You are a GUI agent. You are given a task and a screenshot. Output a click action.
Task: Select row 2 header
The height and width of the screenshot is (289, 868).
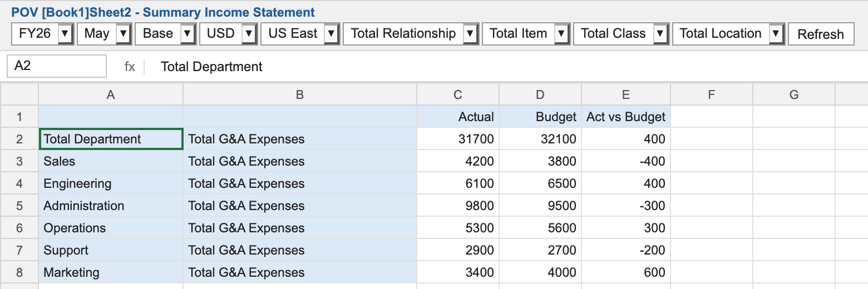coord(19,139)
